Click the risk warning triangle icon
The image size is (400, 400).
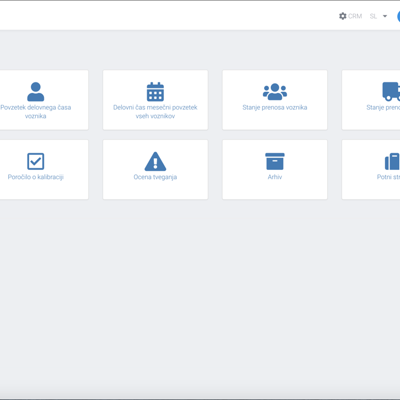[155, 161]
